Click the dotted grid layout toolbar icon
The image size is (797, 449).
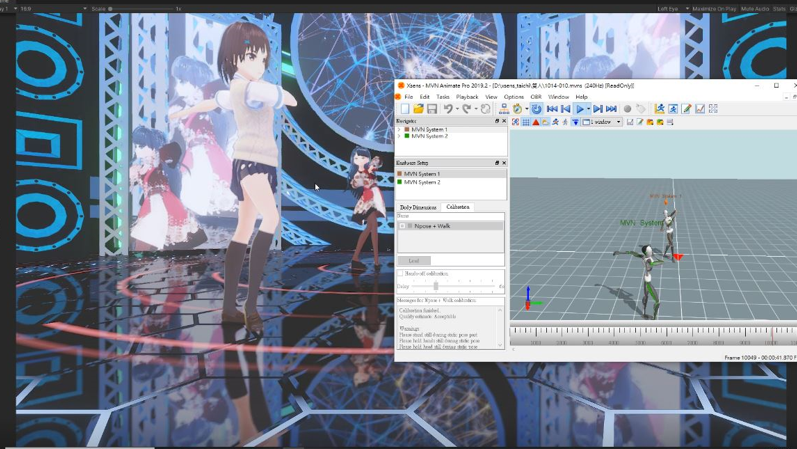tap(713, 109)
